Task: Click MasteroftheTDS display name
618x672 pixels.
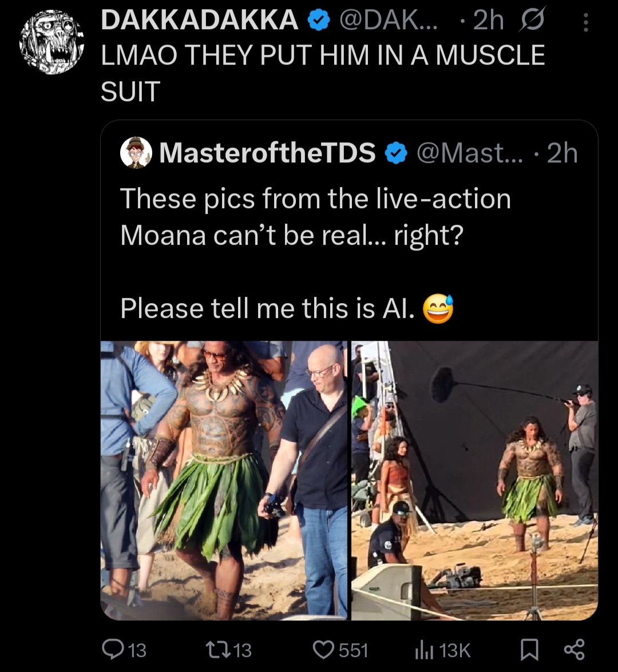Action: click(267, 153)
